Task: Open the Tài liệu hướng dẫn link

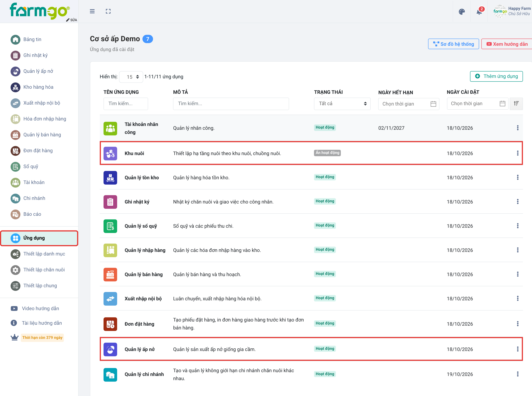Action: click(36, 323)
